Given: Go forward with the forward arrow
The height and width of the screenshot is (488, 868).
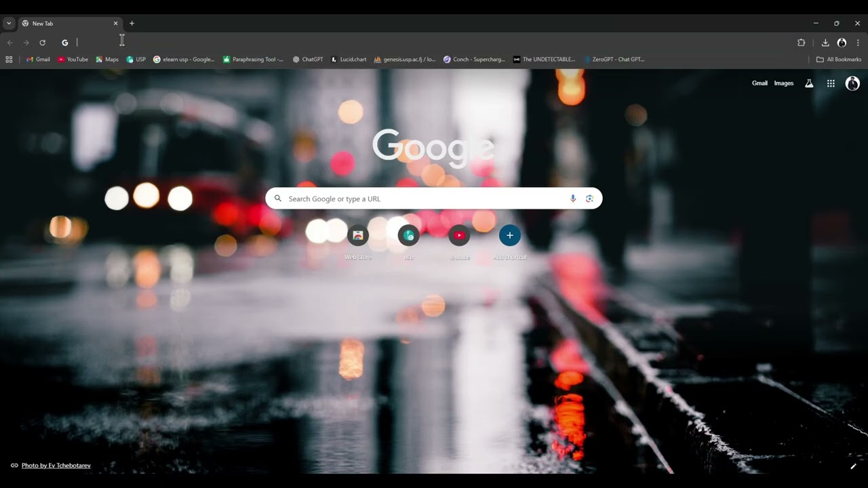Looking at the screenshot, I should (26, 43).
